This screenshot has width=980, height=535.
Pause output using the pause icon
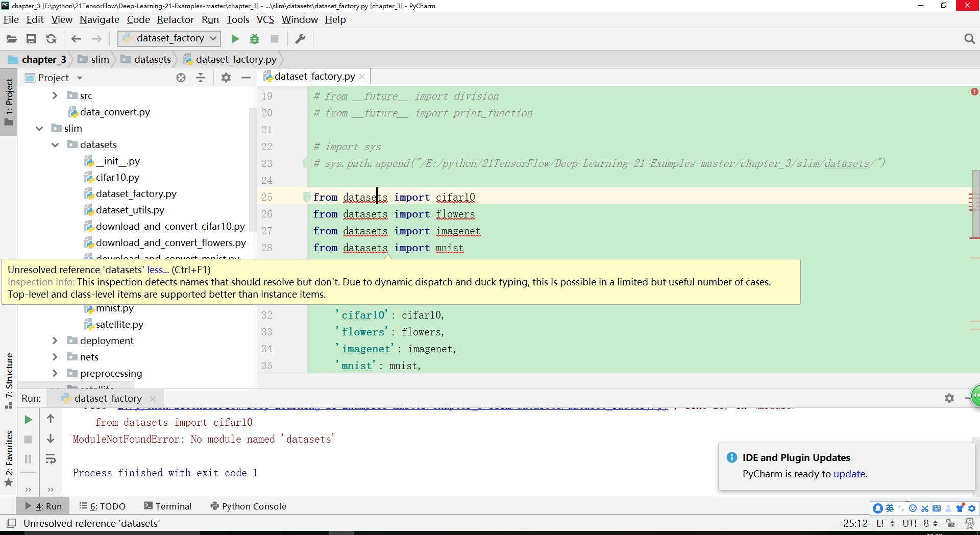(x=28, y=459)
